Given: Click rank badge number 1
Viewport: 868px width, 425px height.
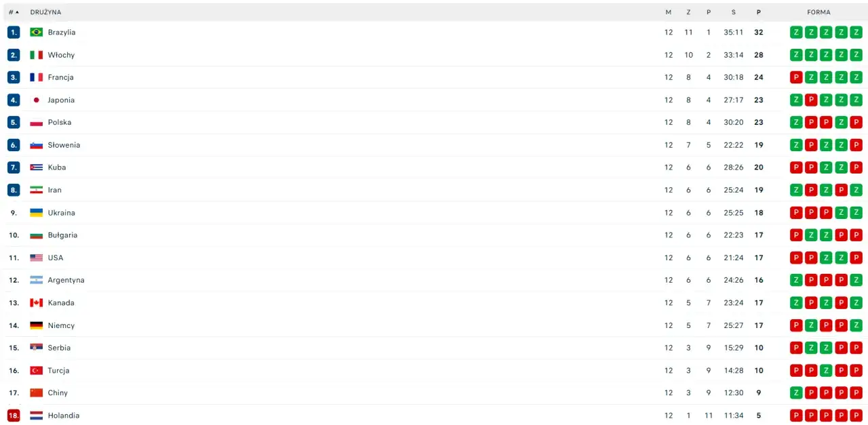Looking at the screenshot, I should tap(14, 32).
